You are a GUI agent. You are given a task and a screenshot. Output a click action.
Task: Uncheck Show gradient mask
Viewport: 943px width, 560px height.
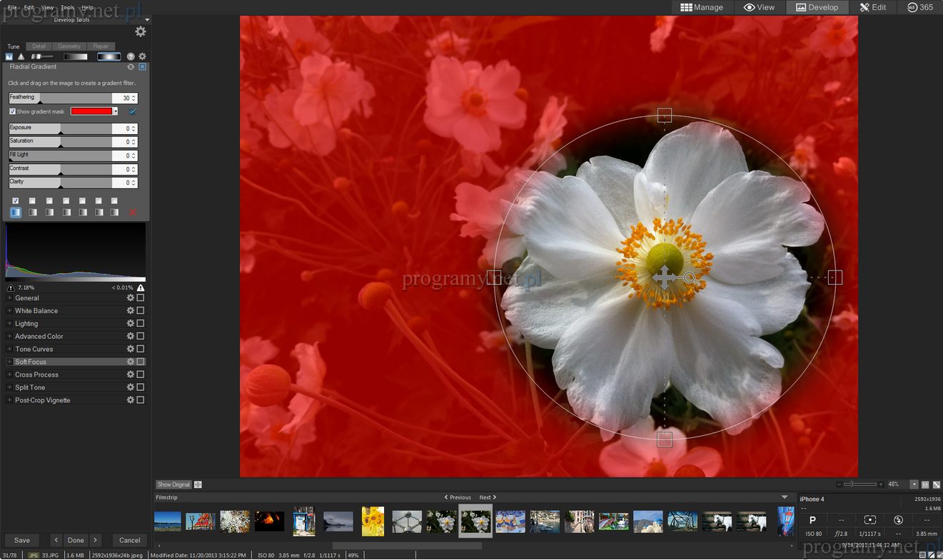[13, 111]
